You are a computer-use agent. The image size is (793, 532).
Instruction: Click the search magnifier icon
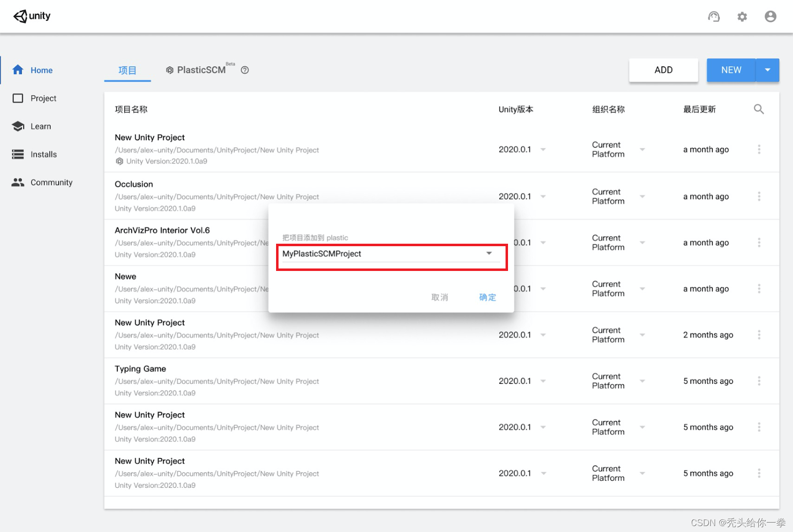point(759,109)
